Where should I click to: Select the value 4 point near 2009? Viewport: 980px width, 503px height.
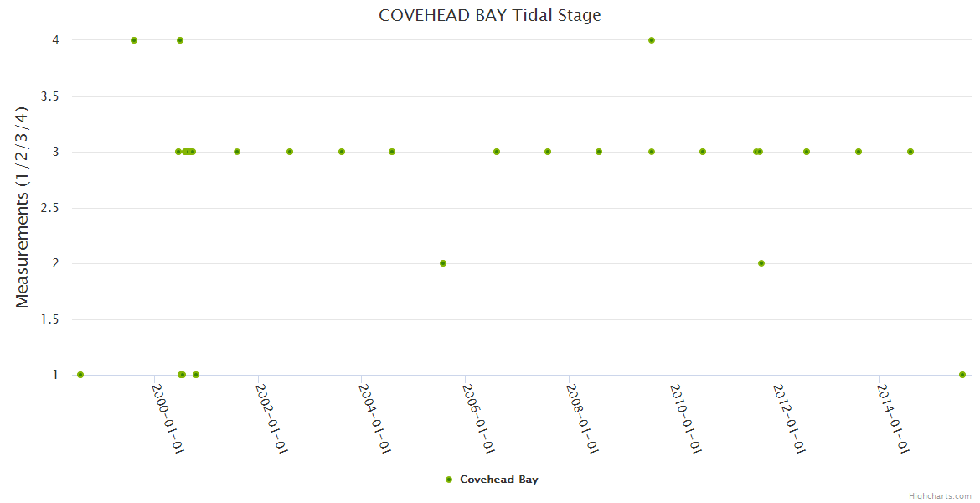652,40
